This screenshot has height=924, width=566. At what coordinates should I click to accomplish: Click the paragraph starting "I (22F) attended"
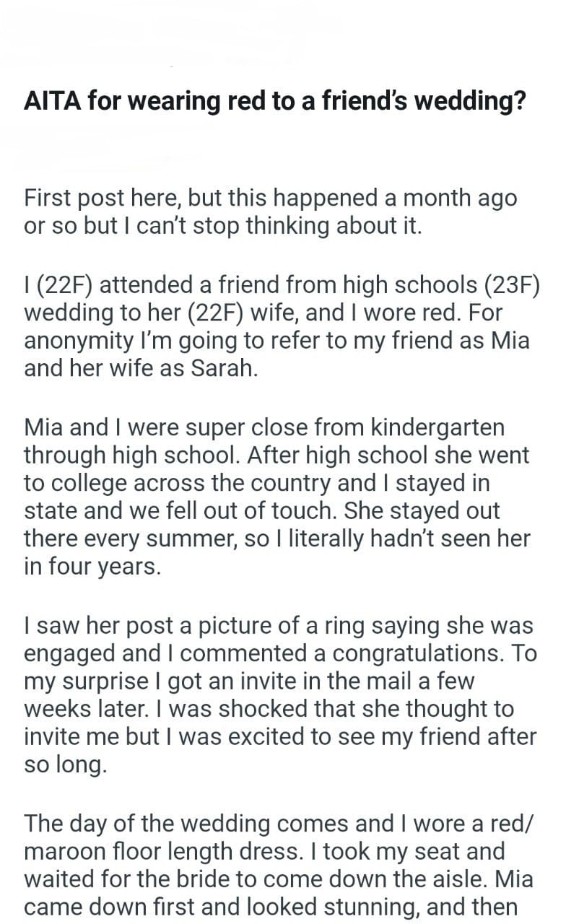click(x=282, y=326)
